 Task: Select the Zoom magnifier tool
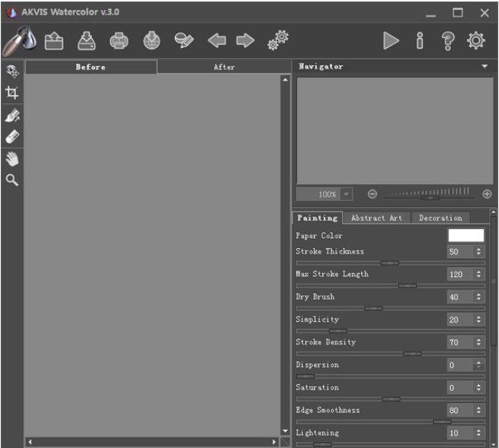(12, 180)
